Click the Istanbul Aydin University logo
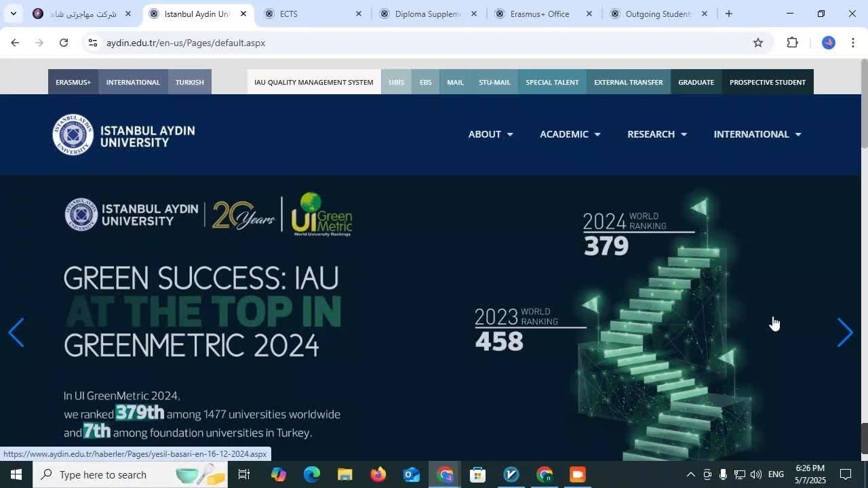868x488 pixels. point(124,135)
